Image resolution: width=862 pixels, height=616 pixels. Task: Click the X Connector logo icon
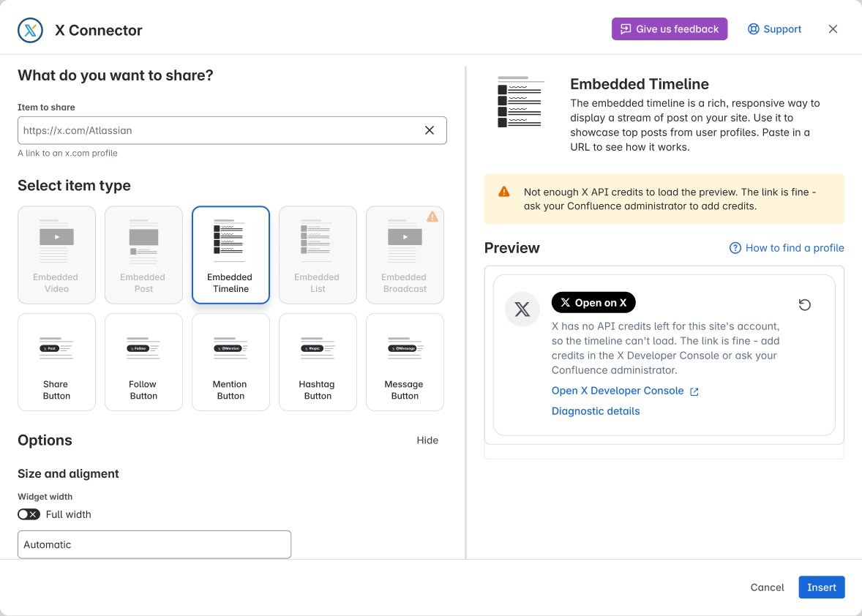[30, 30]
